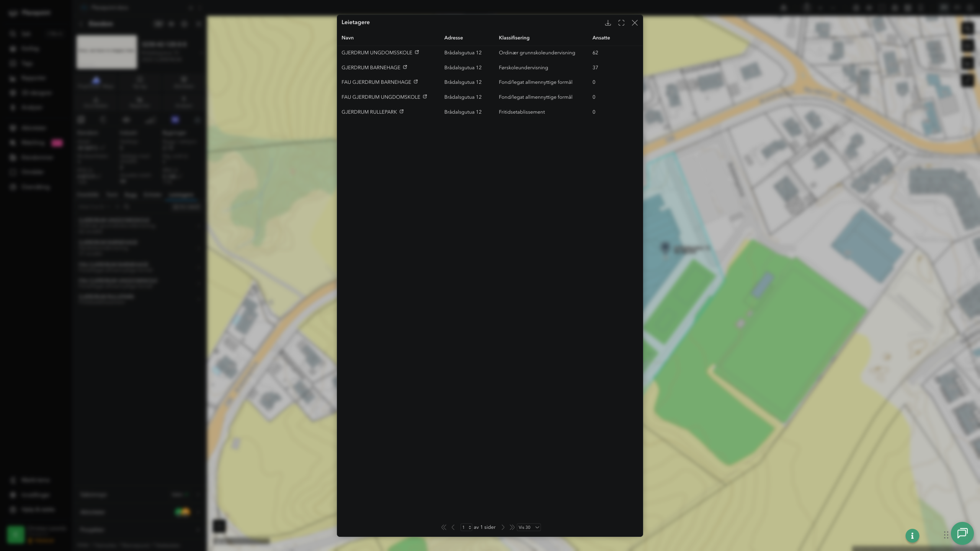Click address of GJERDRUM RULLEPARK row

[x=463, y=112]
